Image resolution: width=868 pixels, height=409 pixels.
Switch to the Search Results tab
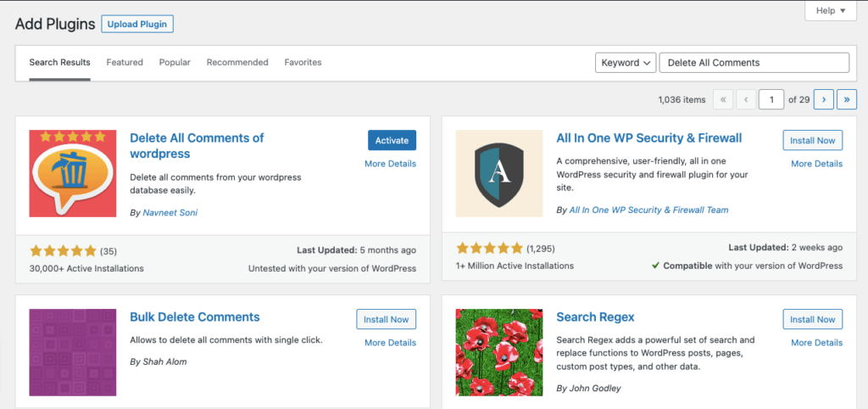click(60, 63)
